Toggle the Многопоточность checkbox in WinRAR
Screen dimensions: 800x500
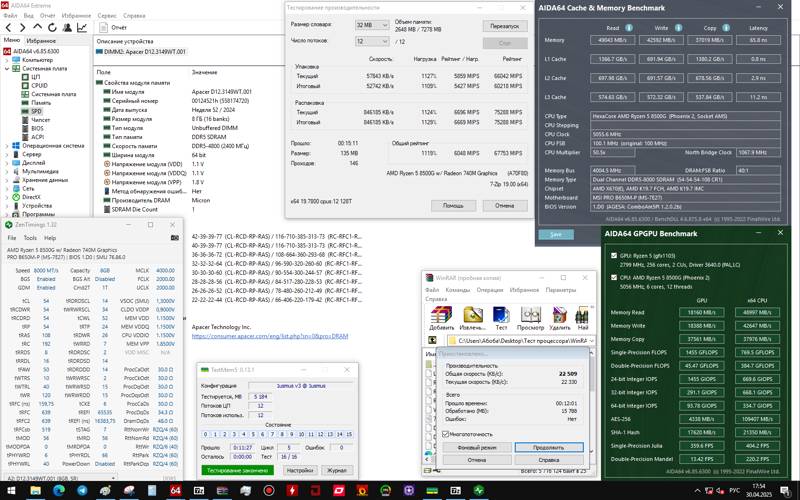(445, 433)
